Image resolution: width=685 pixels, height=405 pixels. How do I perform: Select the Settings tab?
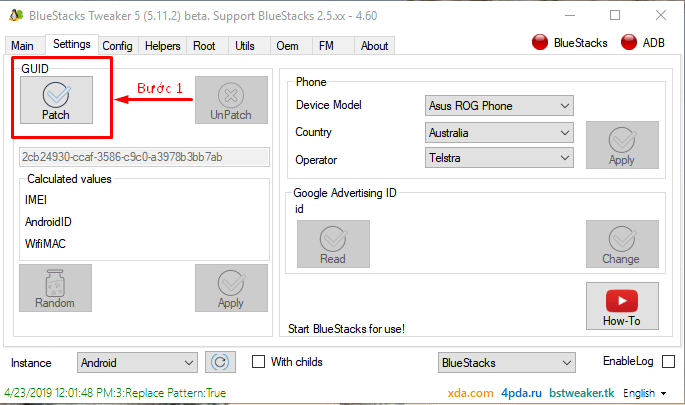coord(72,44)
